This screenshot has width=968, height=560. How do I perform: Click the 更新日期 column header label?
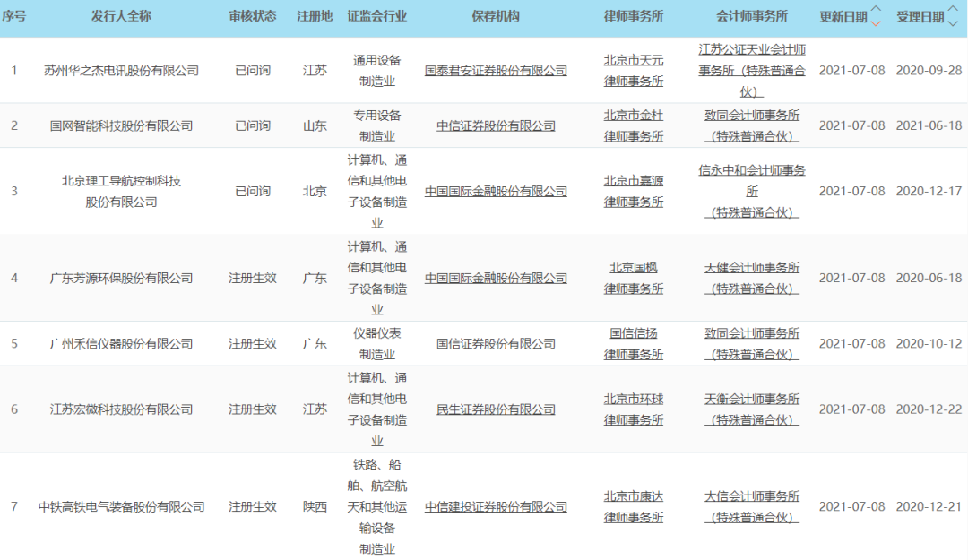(843, 17)
